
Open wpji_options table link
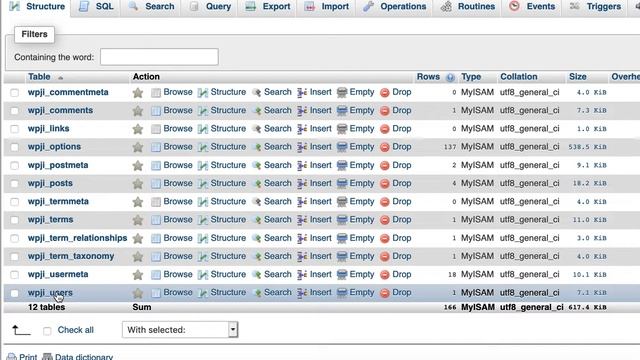(54, 147)
